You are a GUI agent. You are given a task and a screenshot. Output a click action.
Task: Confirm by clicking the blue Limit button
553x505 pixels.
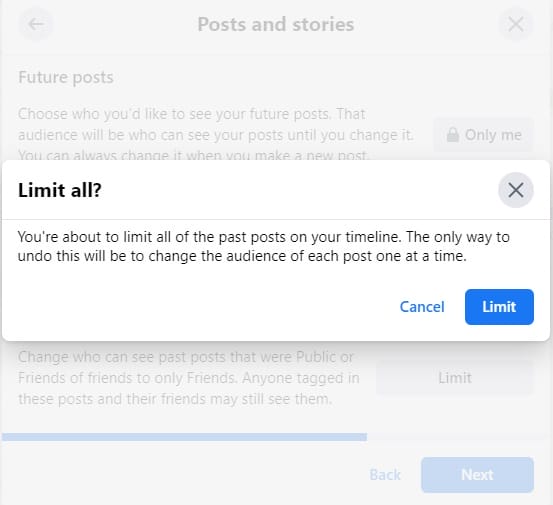499,307
